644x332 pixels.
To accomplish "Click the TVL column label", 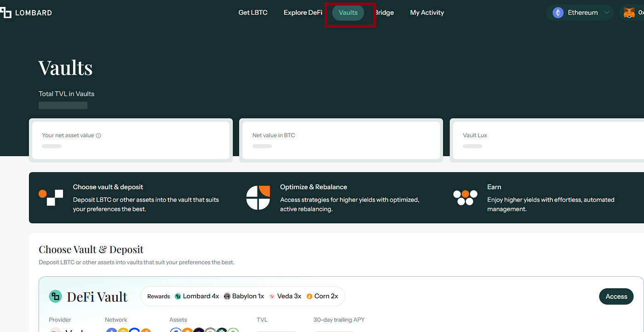I will (x=262, y=320).
